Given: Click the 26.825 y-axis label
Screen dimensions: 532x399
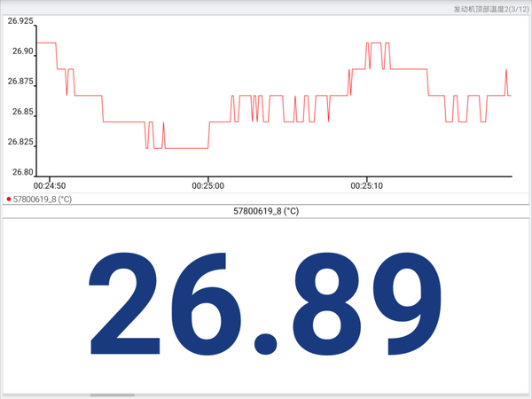Looking at the screenshot, I should click(x=20, y=142).
